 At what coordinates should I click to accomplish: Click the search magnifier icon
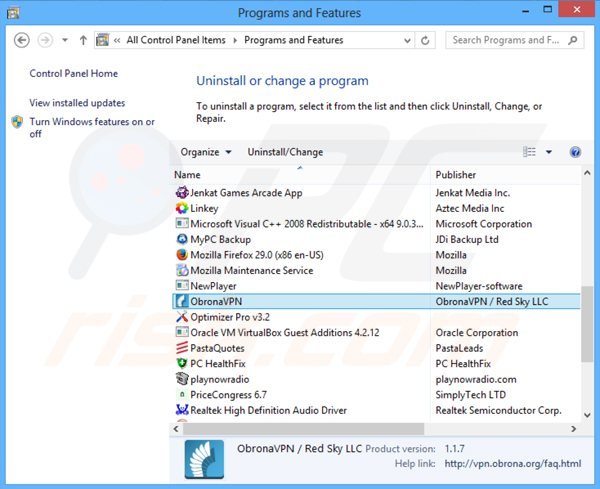coord(573,40)
